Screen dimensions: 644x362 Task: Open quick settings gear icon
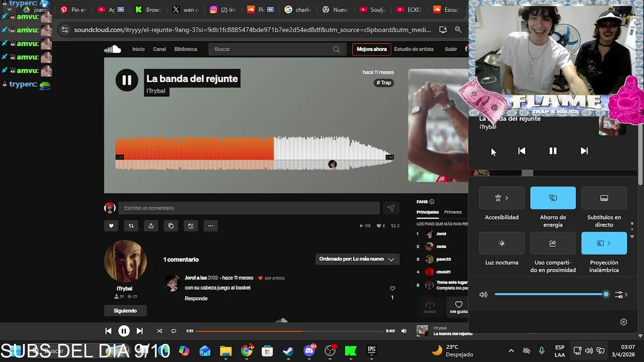coord(623,322)
